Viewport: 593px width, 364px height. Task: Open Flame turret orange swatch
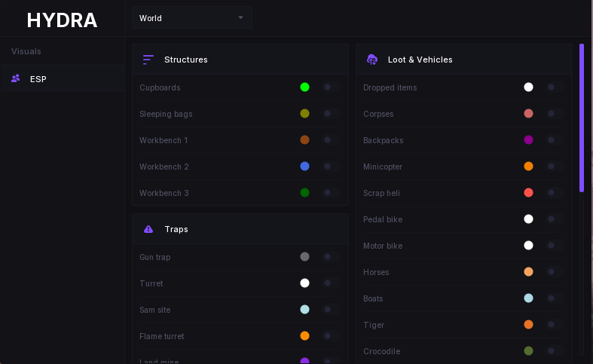[305, 336]
